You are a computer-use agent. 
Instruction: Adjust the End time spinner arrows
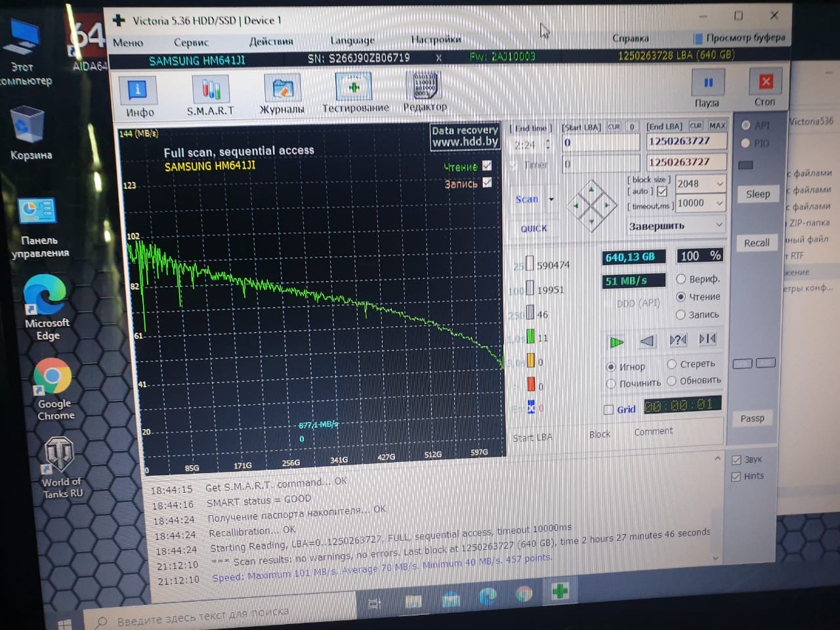coord(548,144)
